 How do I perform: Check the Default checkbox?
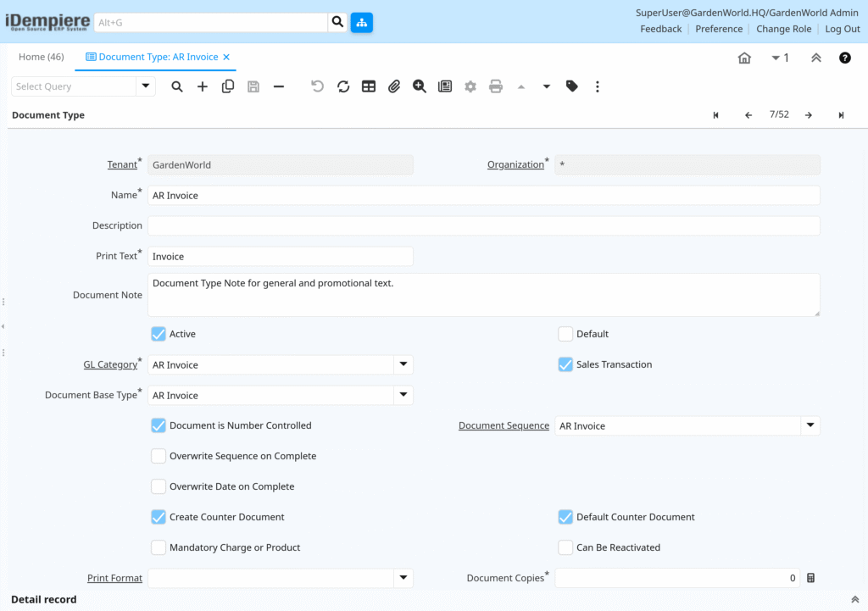point(565,334)
